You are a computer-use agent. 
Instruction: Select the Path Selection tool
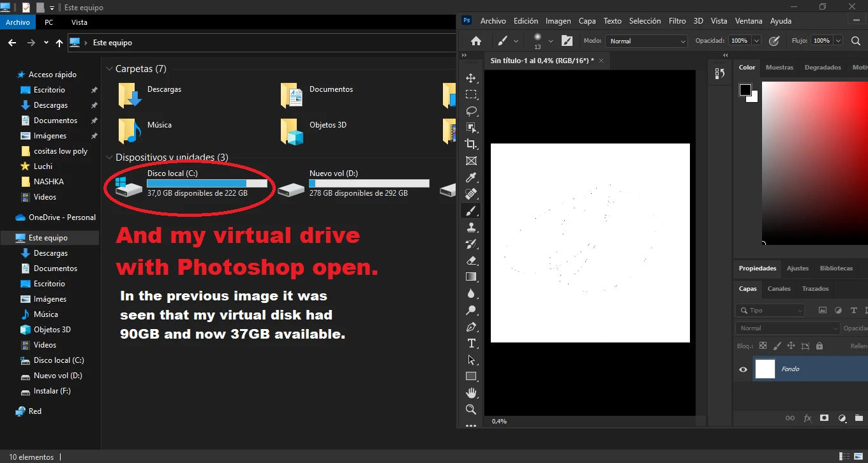pos(471,360)
